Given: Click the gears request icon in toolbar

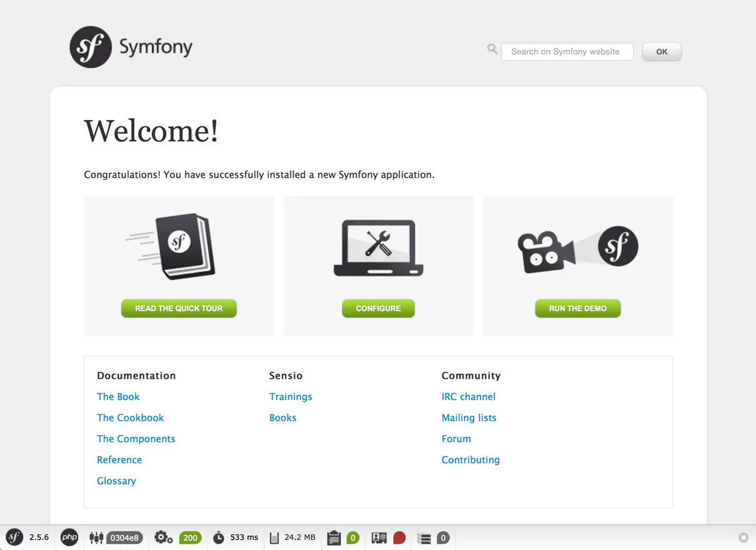Looking at the screenshot, I should 164,537.
